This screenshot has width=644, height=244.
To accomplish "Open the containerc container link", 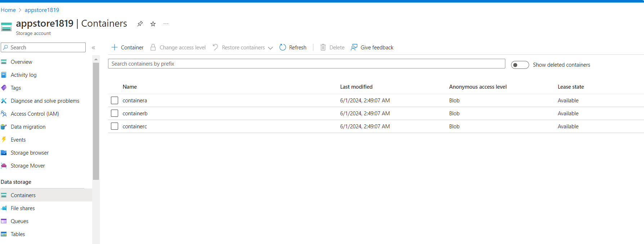I will (x=135, y=127).
